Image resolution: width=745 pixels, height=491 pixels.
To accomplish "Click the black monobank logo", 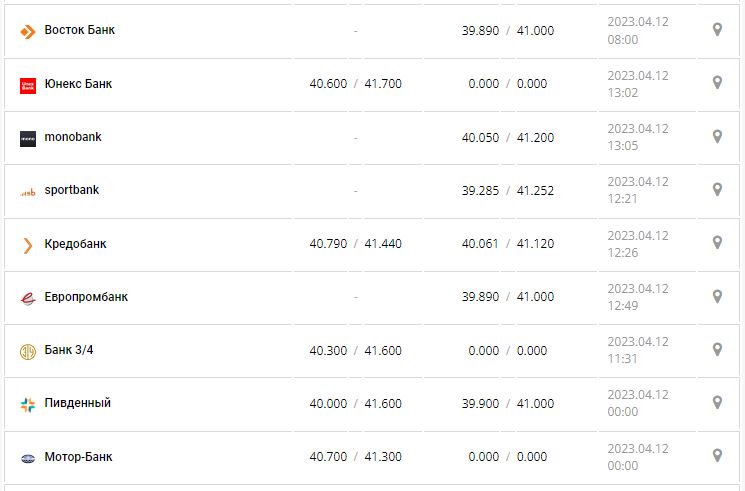I will pyautogui.click(x=28, y=138).
